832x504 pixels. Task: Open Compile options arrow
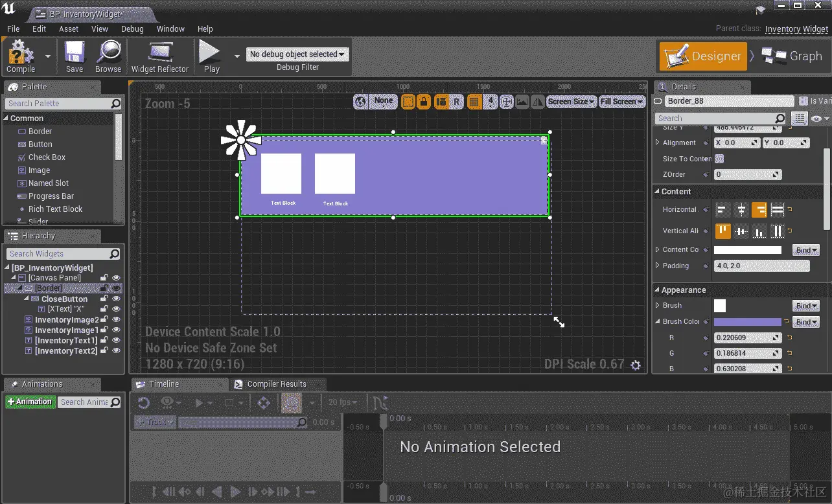point(47,56)
